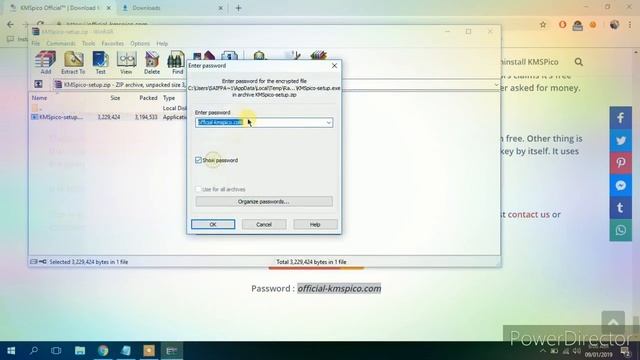Click the scroll-to-top arrow on webpage
This screenshot has width=640, height=360.
point(613,322)
